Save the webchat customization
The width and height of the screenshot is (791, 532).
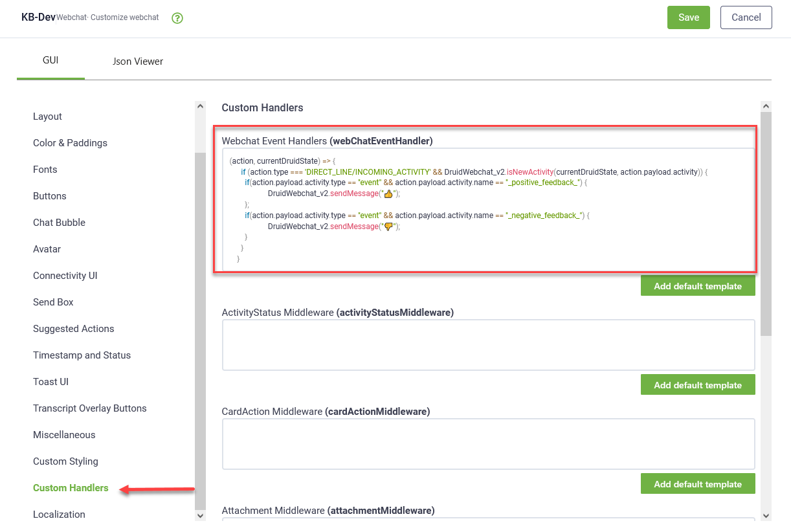tap(689, 17)
